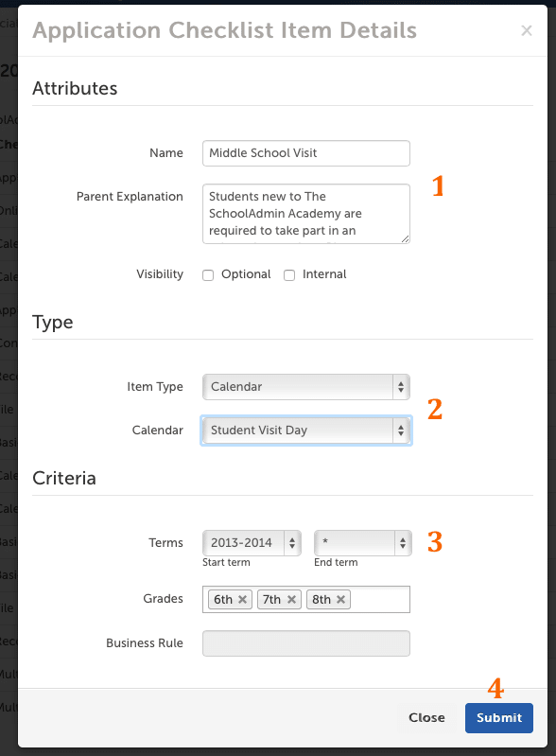
Task: Click the Criteria section heading
Action: tap(64, 478)
